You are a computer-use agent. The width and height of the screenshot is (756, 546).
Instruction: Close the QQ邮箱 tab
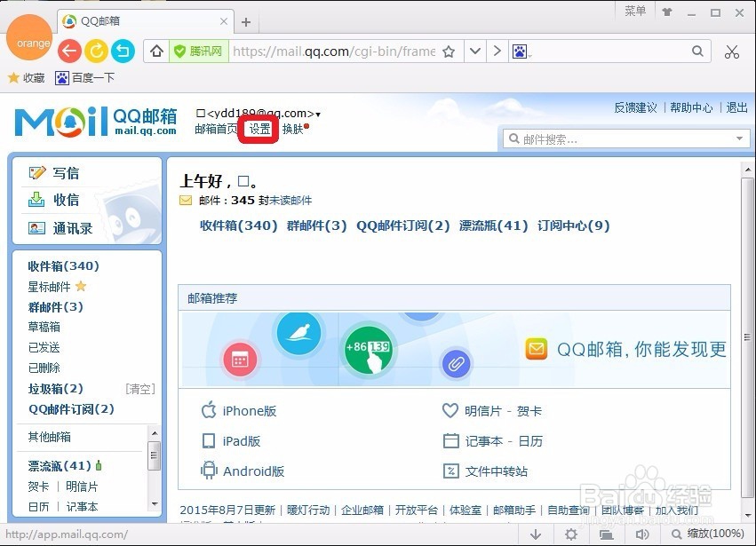(224, 21)
